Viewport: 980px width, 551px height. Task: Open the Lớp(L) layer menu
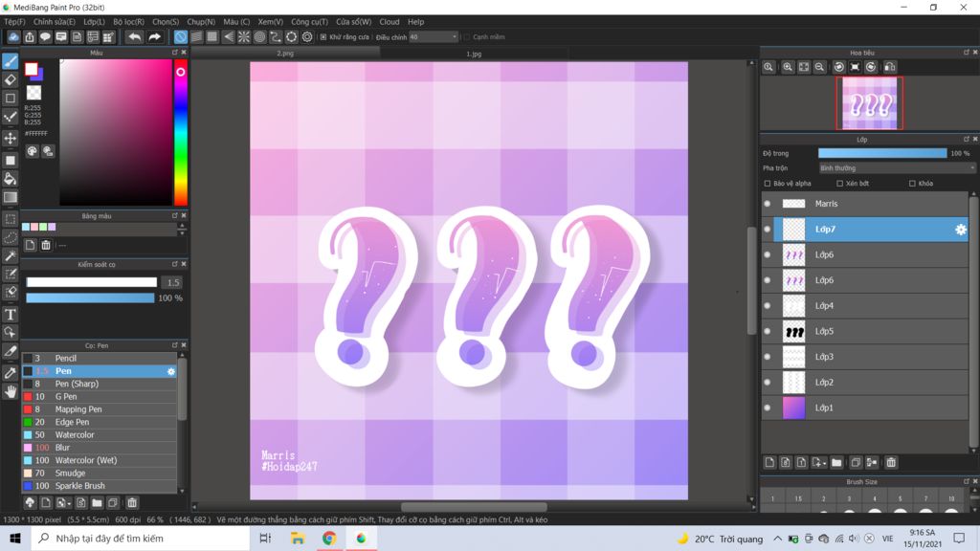pos(95,22)
